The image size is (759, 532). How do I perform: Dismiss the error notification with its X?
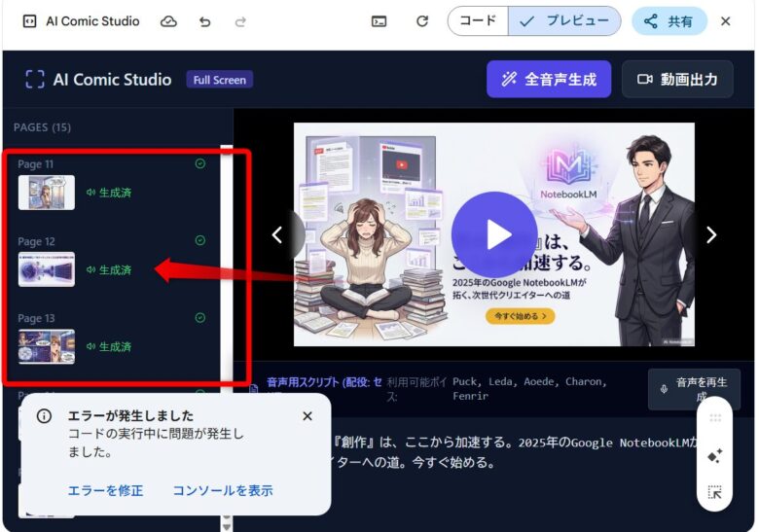pyautogui.click(x=307, y=416)
